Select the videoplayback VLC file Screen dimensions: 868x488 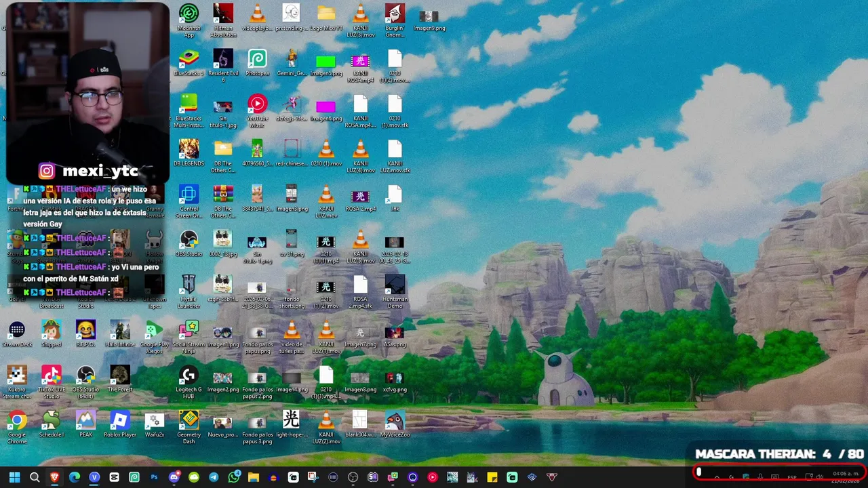coord(257,17)
